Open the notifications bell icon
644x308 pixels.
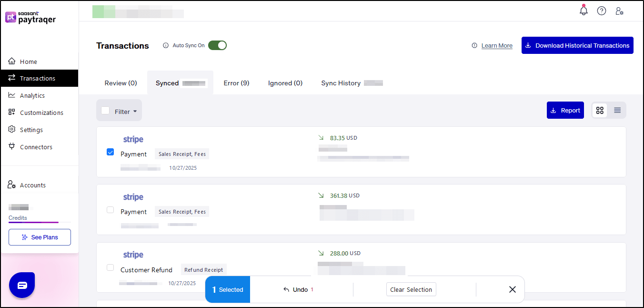tap(584, 10)
